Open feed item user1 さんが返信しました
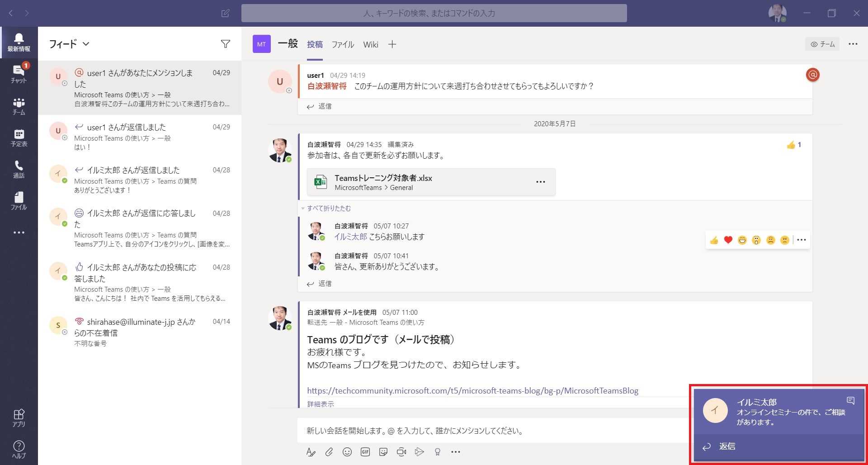The height and width of the screenshot is (465, 868). click(140, 137)
